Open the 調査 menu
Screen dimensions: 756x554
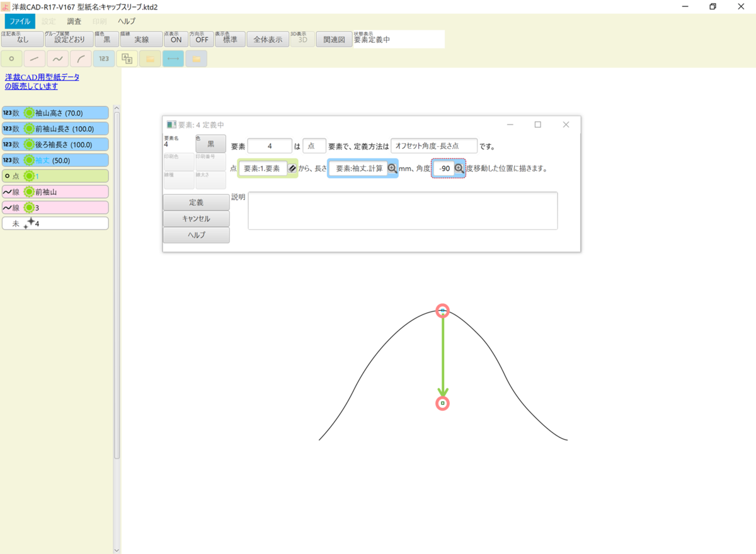(74, 21)
